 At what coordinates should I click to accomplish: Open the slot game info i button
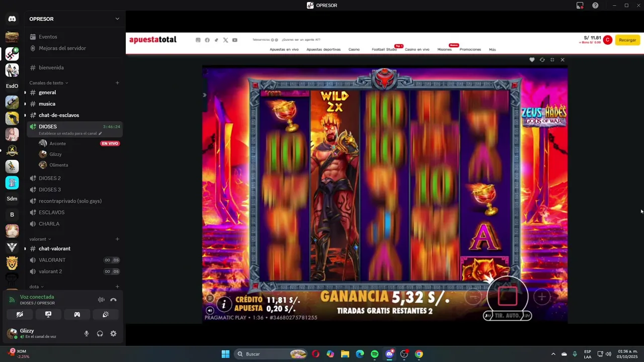(224, 304)
